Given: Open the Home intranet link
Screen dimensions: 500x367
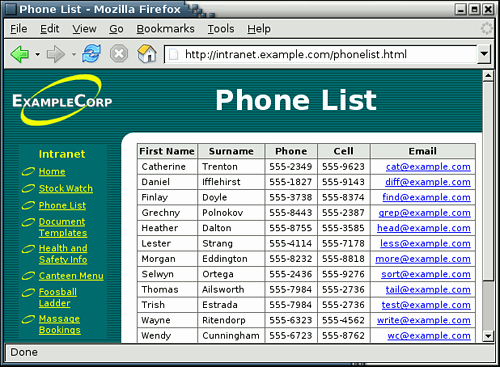Looking at the screenshot, I should point(52,171).
